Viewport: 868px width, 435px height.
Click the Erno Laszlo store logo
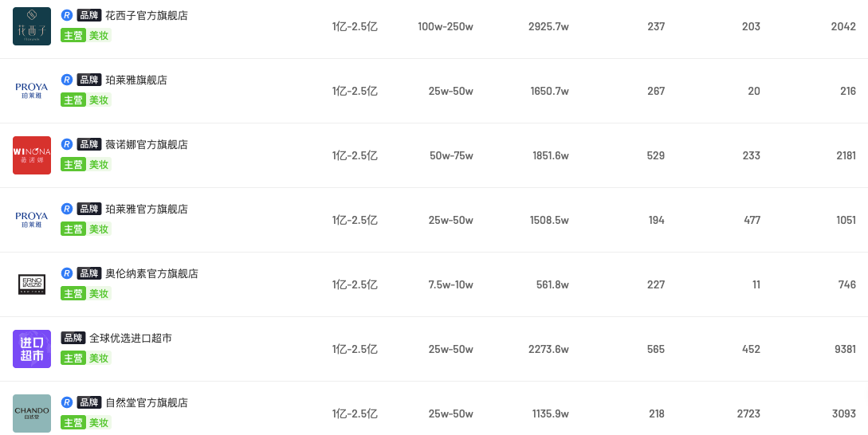[32, 284]
